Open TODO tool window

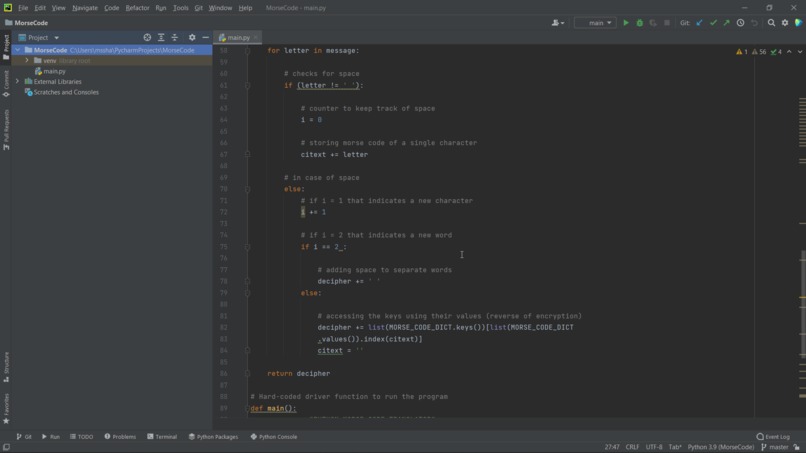pyautogui.click(x=82, y=437)
